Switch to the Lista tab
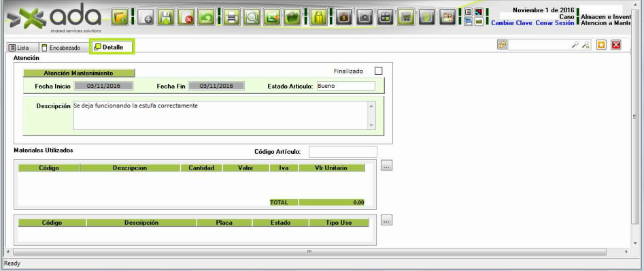Viewport: 644px width, 271px height. click(x=18, y=48)
